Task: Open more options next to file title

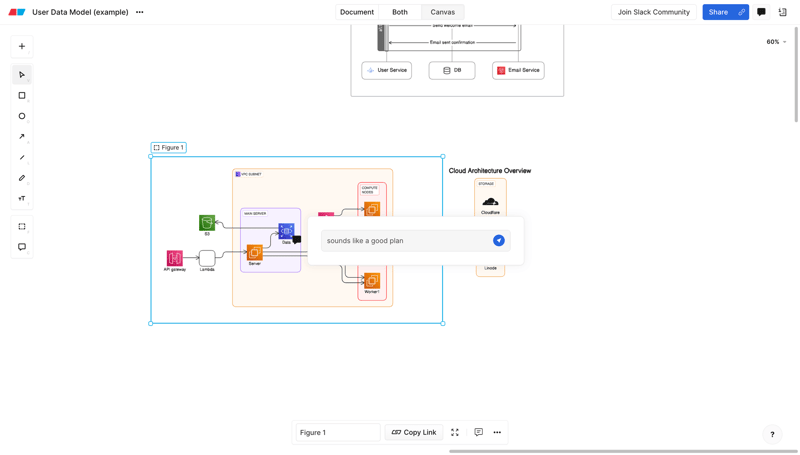Action: 140,12
